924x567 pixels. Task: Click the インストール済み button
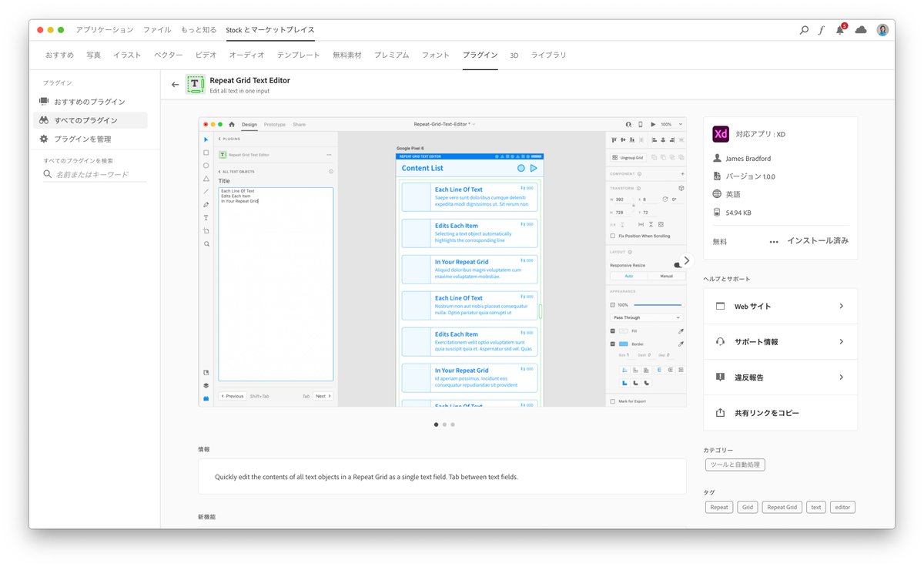pos(818,241)
